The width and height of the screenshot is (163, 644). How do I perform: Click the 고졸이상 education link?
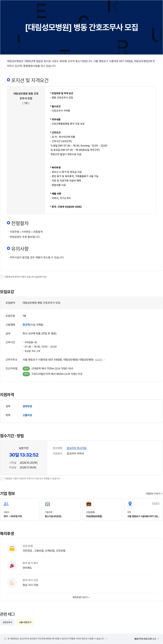27,415
